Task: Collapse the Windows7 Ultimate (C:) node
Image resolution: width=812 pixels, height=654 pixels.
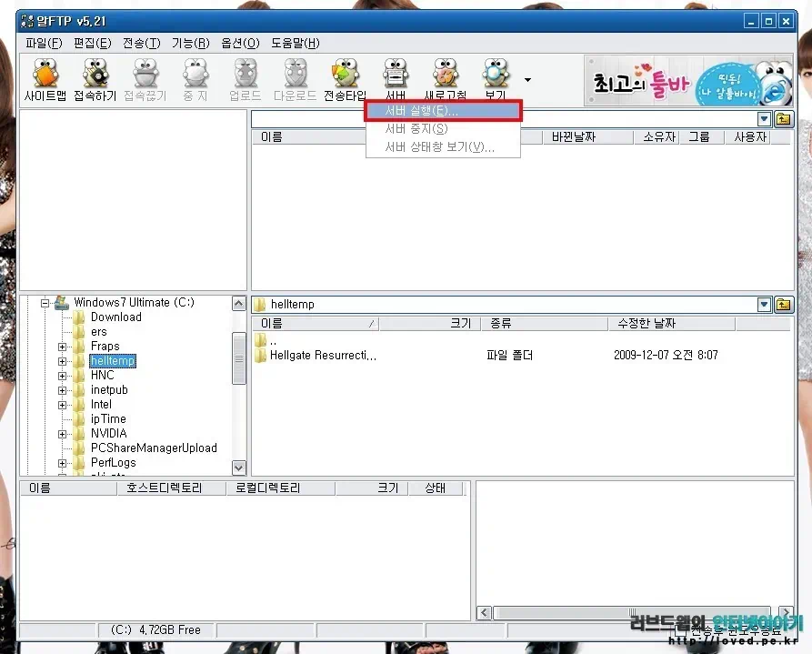Action: point(45,303)
